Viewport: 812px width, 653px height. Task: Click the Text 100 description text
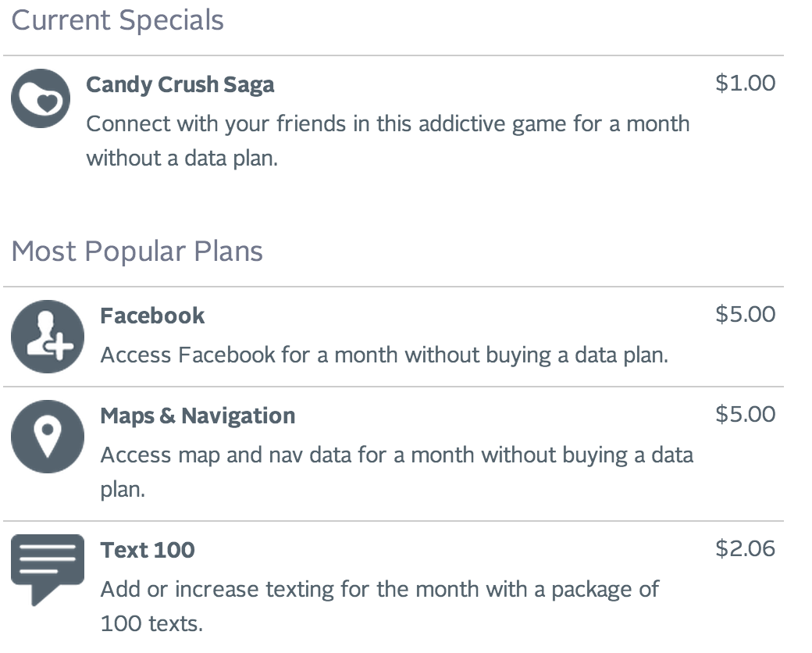tap(379, 589)
